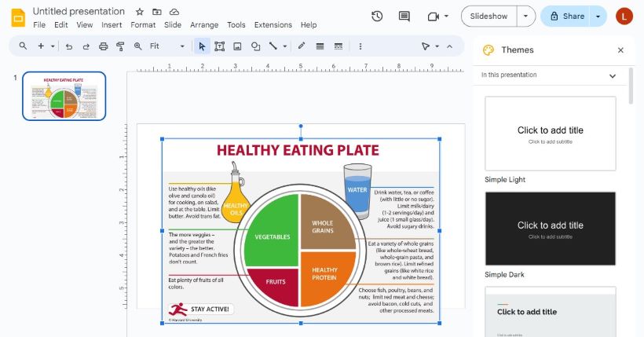
Task: Star the Untitled presentation
Action: (140, 12)
